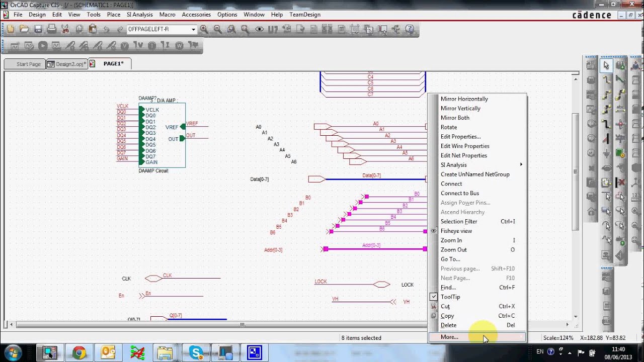
Task: Redo the action from toolbar
Action: [x=120, y=29]
